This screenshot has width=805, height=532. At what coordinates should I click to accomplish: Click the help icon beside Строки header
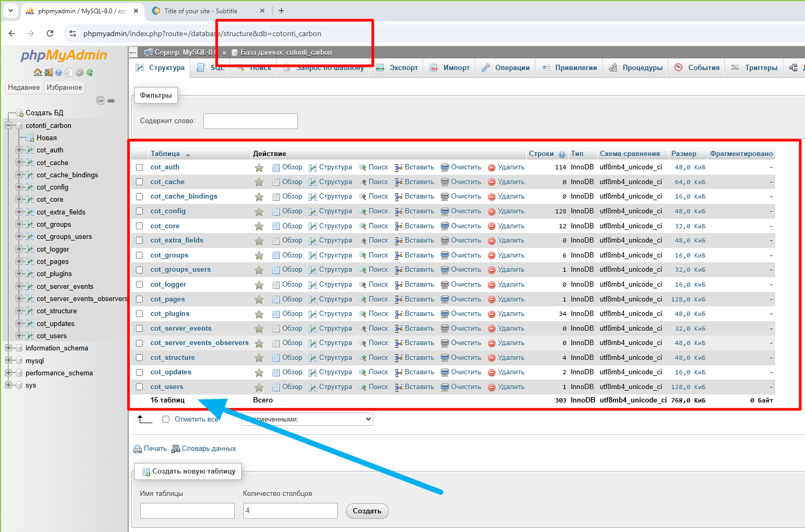click(x=562, y=155)
